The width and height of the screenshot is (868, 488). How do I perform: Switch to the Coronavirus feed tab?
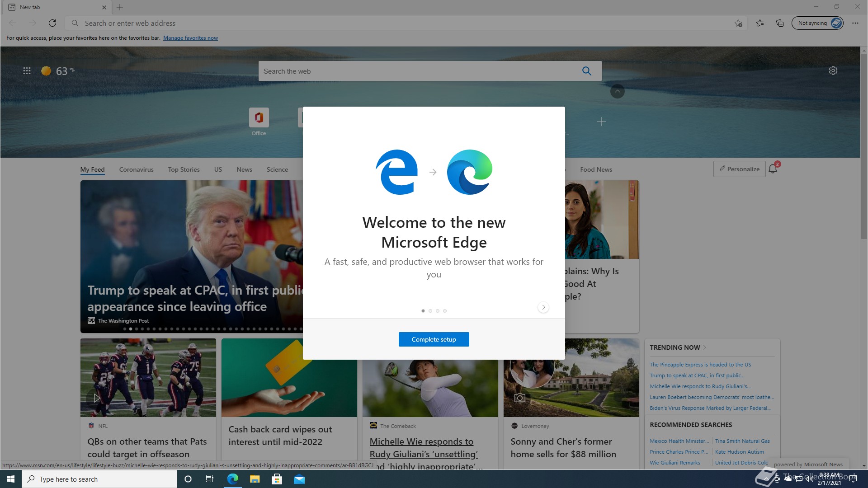tap(136, 169)
